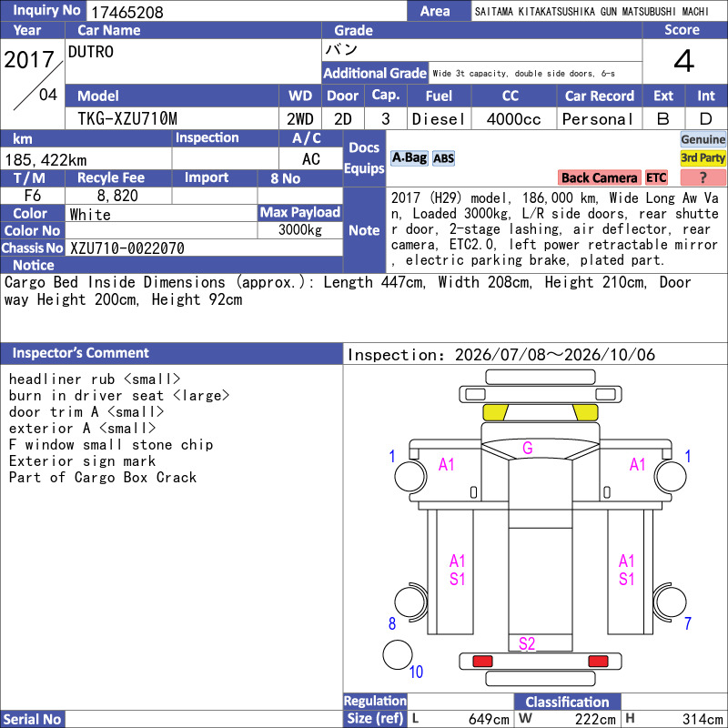Click the Score value 4

(x=684, y=61)
